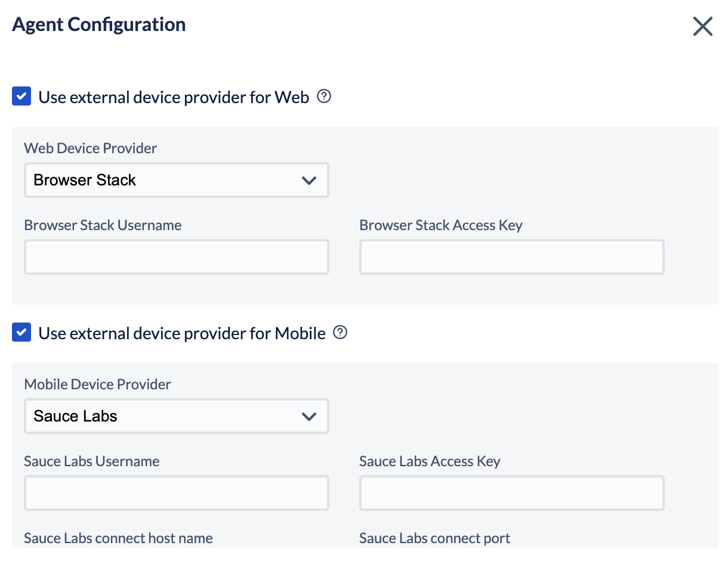Click the Use external device provider for Mobile label
The height and width of the screenshot is (564, 728).
(181, 333)
